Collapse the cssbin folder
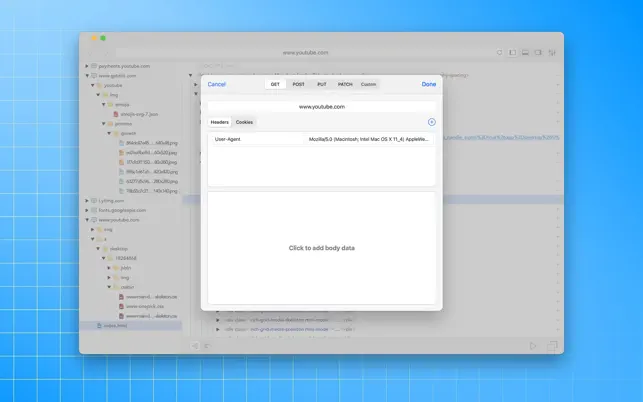The width and height of the screenshot is (643, 402). coord(109,287)
